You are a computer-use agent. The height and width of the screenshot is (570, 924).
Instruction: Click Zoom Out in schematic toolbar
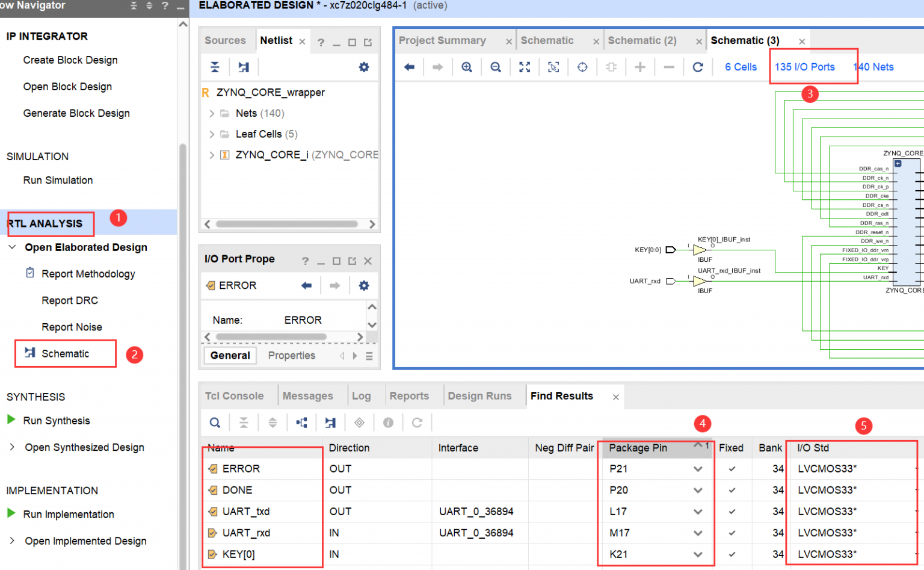(x=495, y=67)
